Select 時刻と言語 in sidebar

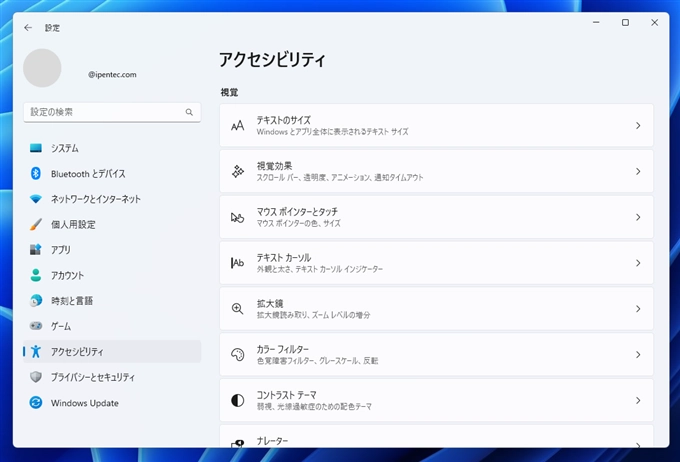click(x=112, y=301)
